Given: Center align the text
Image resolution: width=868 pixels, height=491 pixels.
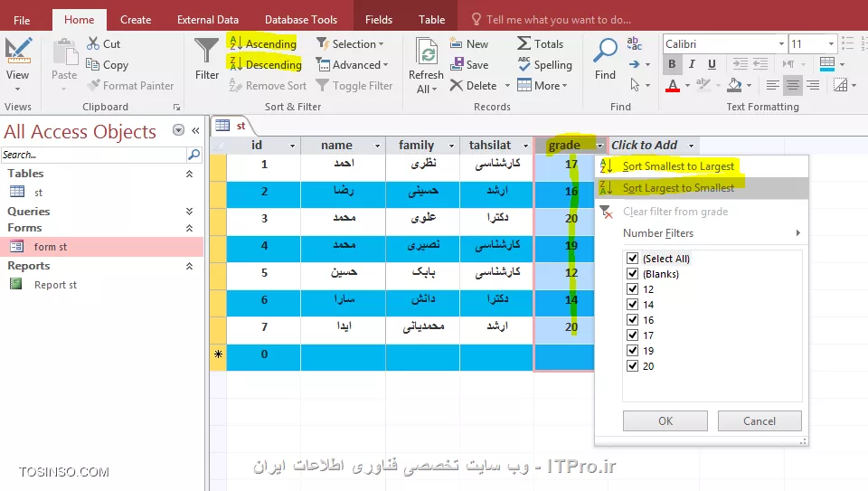Looking at the screenshot, I should (x=793, y=85).
